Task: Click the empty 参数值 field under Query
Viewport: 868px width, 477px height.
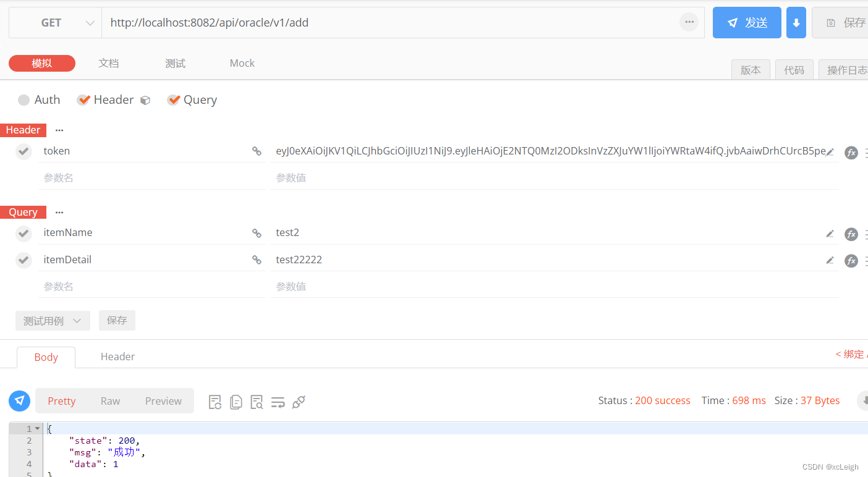Action: pyautogui.click(x=555, y=287)
